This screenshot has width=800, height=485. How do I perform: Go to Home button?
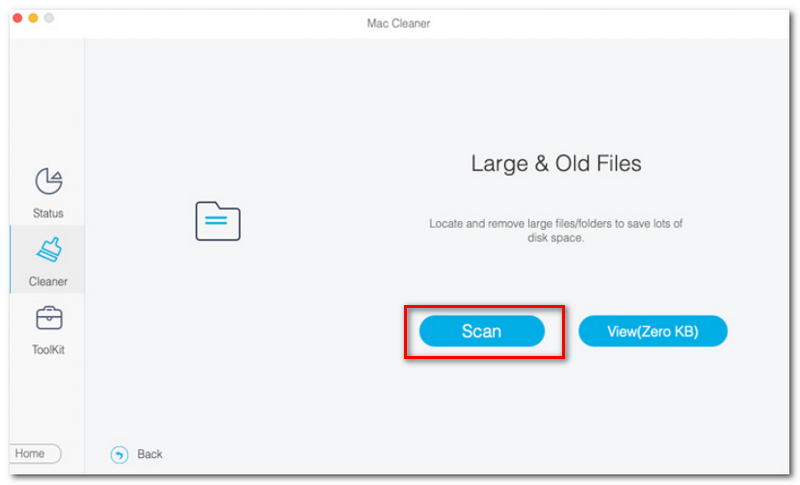point(35,453)
